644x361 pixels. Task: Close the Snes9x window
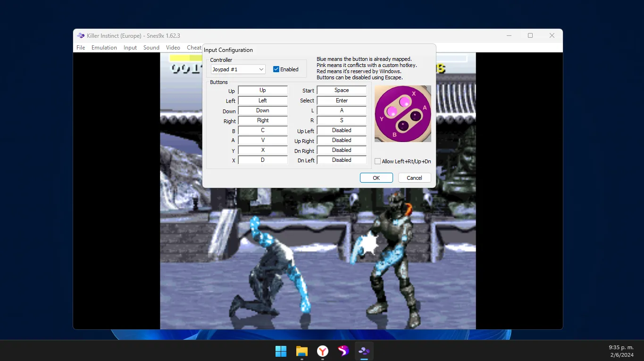click(552, 35)
